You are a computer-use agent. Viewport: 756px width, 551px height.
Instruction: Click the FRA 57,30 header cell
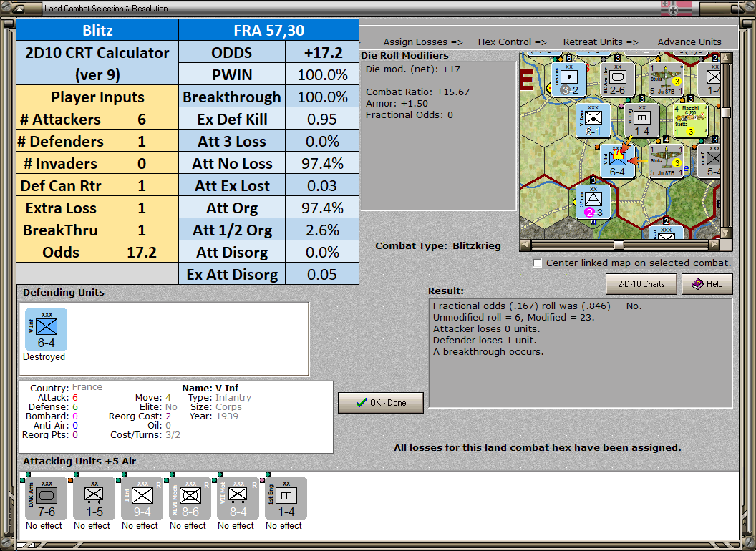[269, 30]
